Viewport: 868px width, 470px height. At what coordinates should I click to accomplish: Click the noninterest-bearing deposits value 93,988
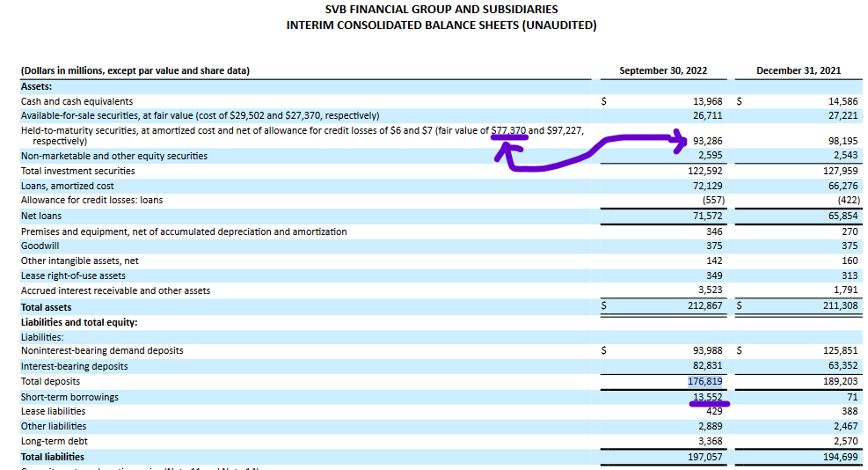click(x=707, y=350)
